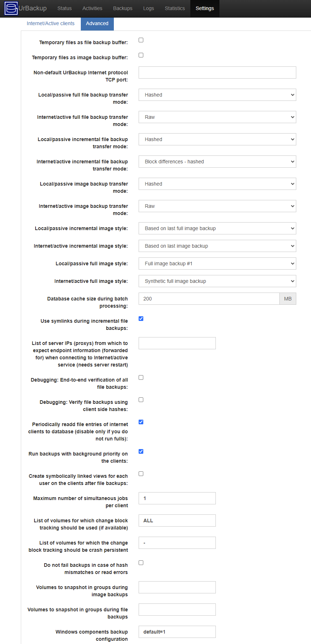Open the Synthetic full image backup dropdown
Screen dimensions: 311x644
(217, 281)
